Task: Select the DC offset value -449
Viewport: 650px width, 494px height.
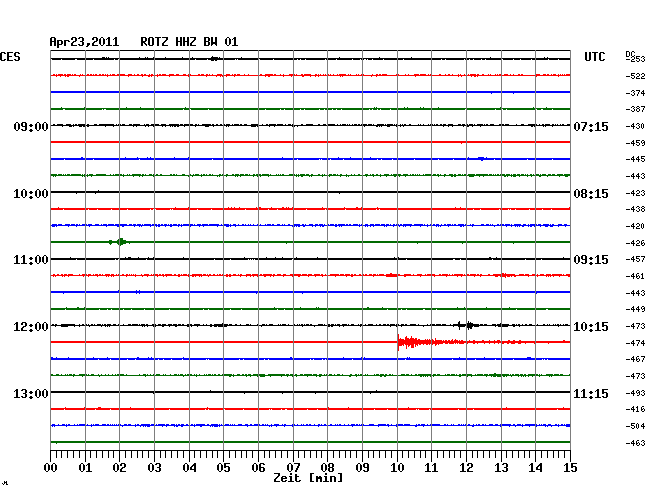Action: (x=635, y=309)
